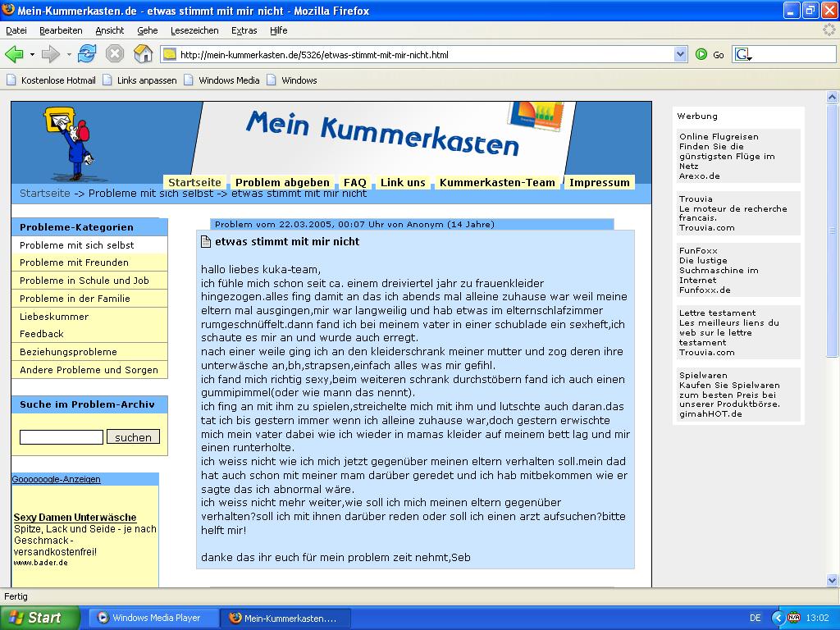840x630 pixels.
Task: Open the Lesezeichen menu
Action: (x=194, y=30)
